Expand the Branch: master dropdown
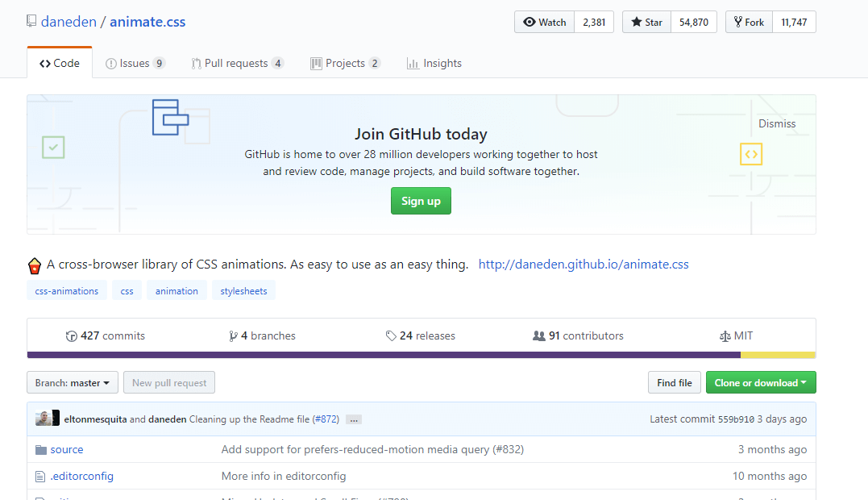Viewport: 868px width, 500px height. click(73, 382)
